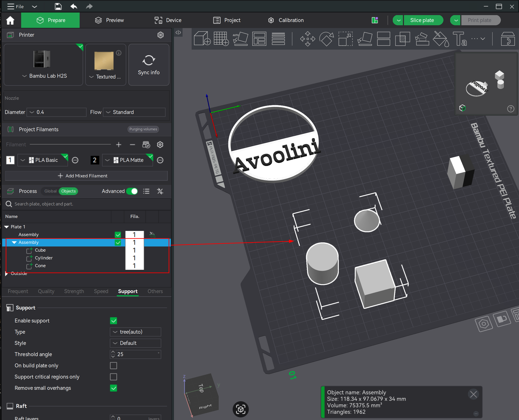Click the Split to objects layers icon
Image resolution: width=519 pixels, height=420 pixels.
pos(278,38)
